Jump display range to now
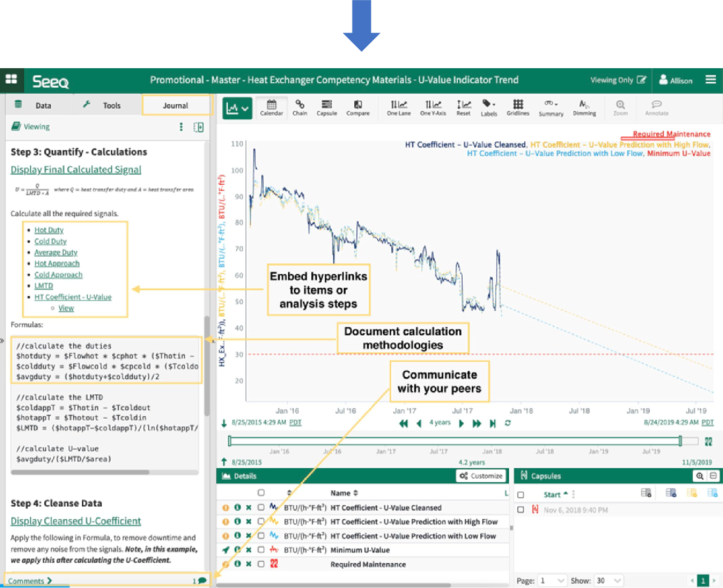This screenshot has height=588, width=723. (493, 423)
